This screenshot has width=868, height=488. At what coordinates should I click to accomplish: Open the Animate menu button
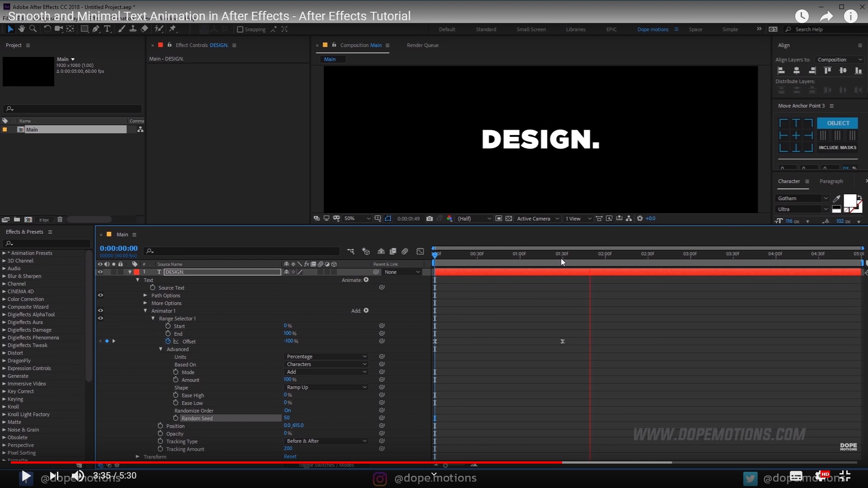pos(366,280)
